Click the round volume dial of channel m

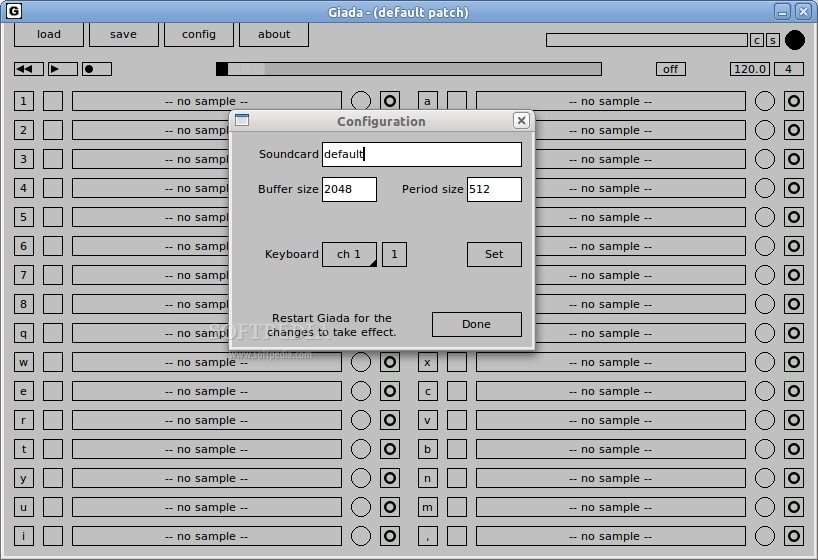(765, 507)
